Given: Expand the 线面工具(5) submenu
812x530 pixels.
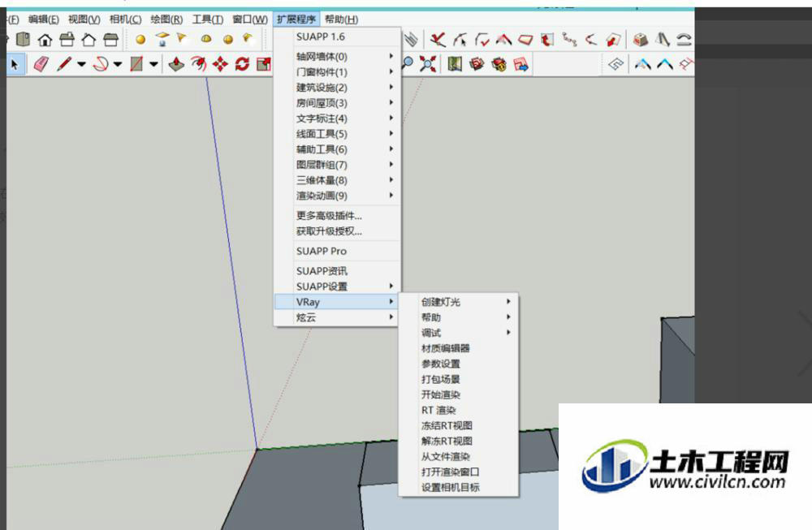Looking at the screenshot, I should (x=337, y=134).
